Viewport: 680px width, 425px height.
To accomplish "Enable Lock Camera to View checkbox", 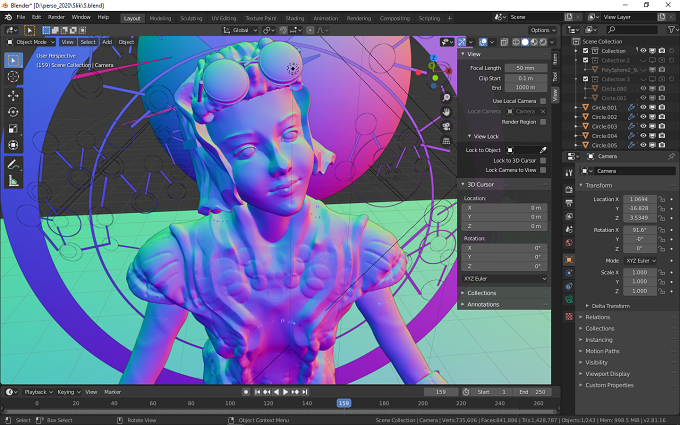I will [543, 170].
